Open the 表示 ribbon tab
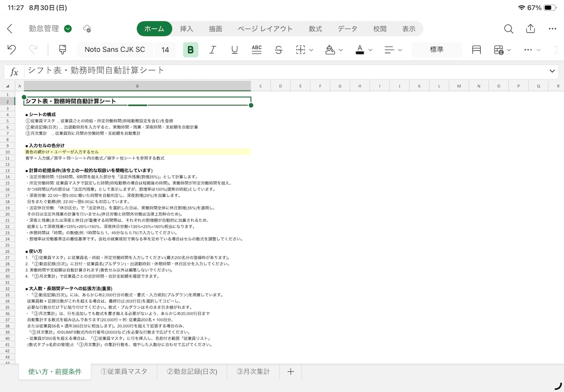 coord(409,29)
